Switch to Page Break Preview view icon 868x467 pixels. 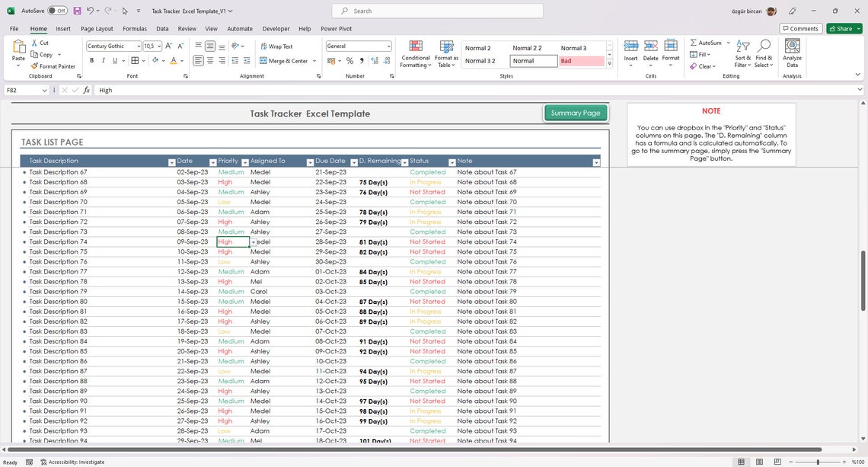point(777,462)
